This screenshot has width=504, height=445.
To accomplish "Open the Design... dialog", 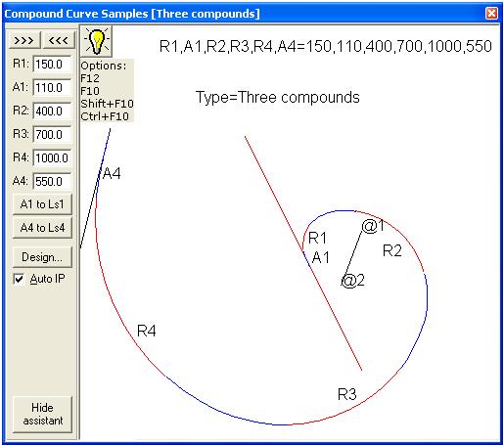I will click(42, 257).
